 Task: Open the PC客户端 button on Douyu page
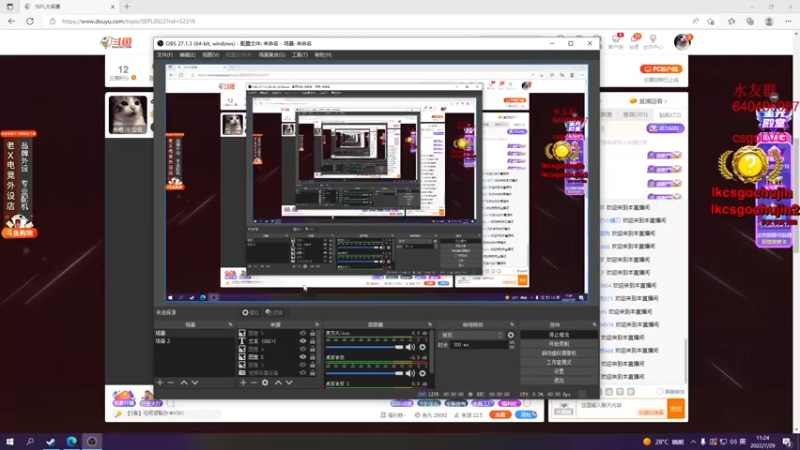(661, 69)
